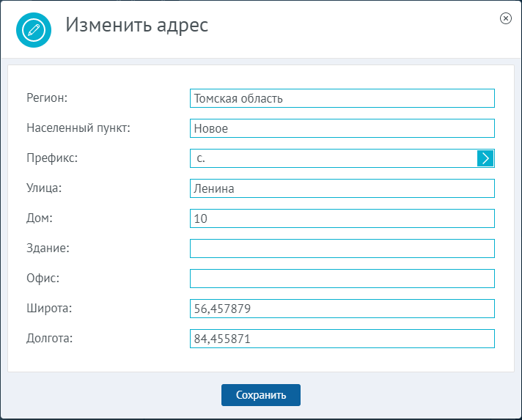
Task: Select the Дом field showing 10
Action: click(342, 218)
